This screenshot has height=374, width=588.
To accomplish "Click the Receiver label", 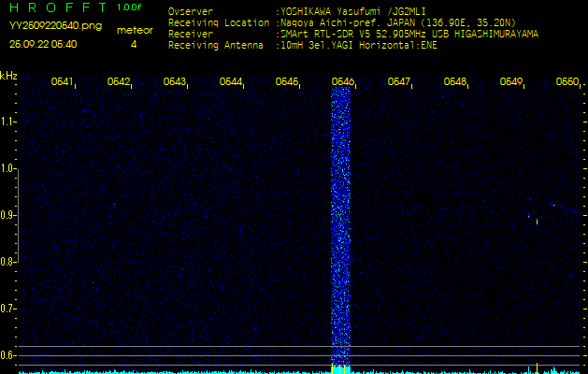I will click(191, 35).
